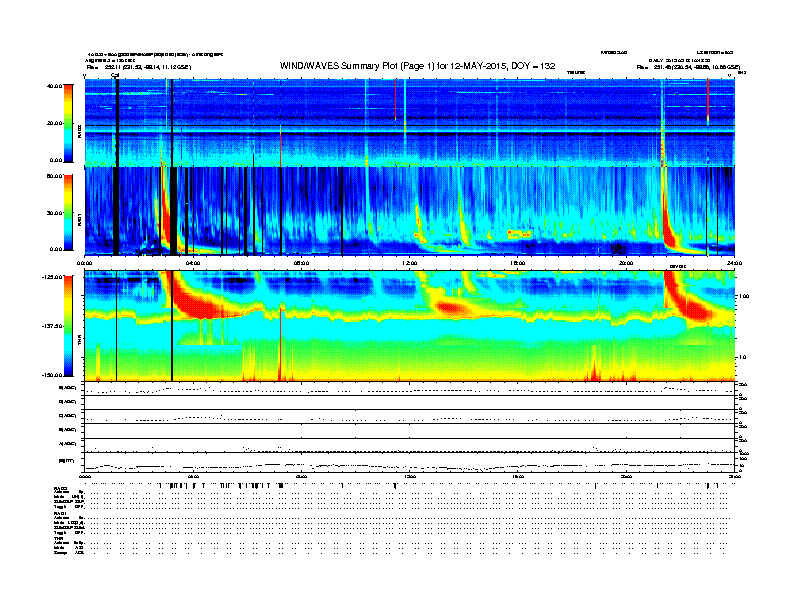
Task: Click the 12:00 label beneath the RAD1 spectrogram
Action: 410,263
